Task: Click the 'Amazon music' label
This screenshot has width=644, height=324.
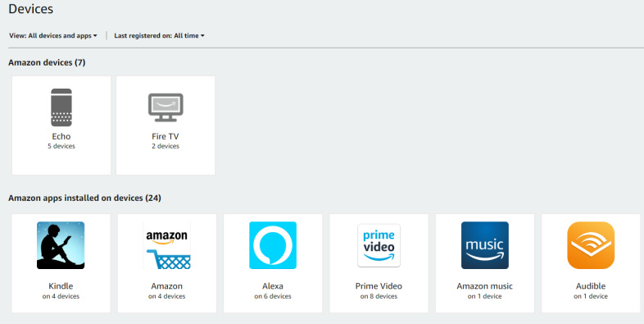Action: [485, 286]
